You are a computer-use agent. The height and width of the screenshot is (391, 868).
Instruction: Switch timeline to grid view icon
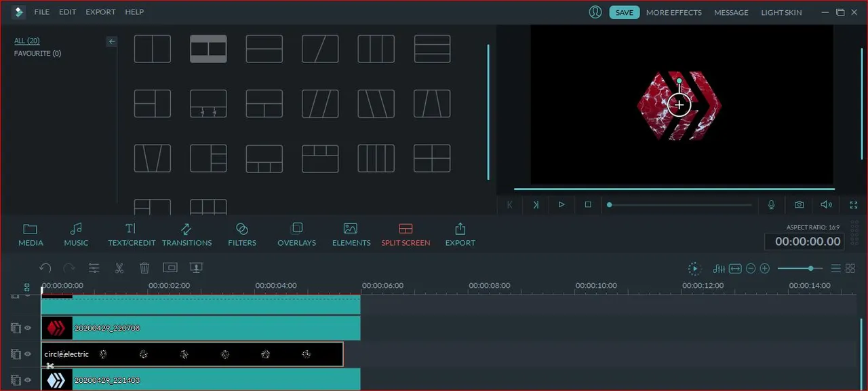pyautogui.click(x=850, y=268)
